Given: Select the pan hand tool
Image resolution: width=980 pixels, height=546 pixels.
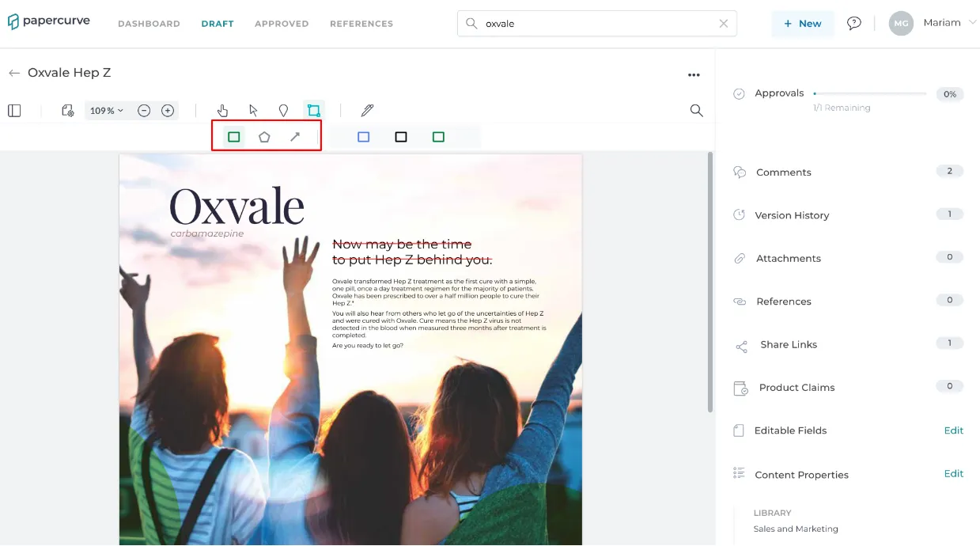Looking at the screenshot, I should click(222, 111).
